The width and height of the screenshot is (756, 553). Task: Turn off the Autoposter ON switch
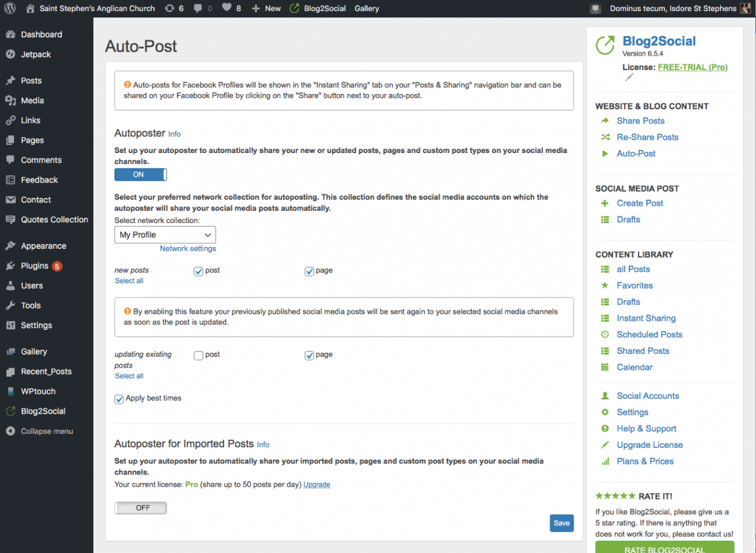click(141, 175)
